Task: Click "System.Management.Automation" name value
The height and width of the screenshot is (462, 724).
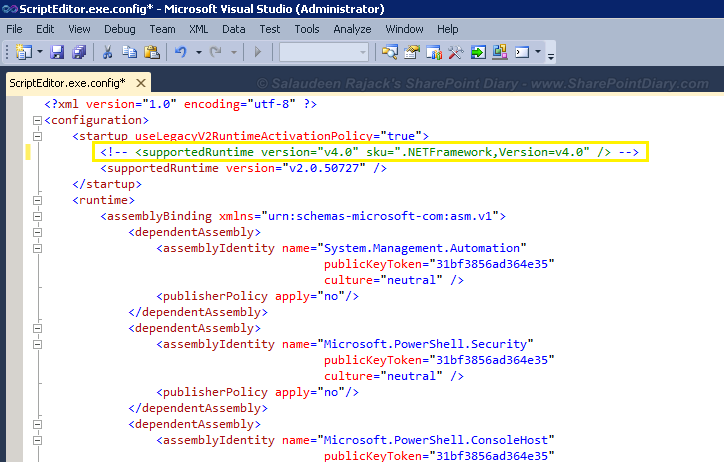Action: point(422,248)
